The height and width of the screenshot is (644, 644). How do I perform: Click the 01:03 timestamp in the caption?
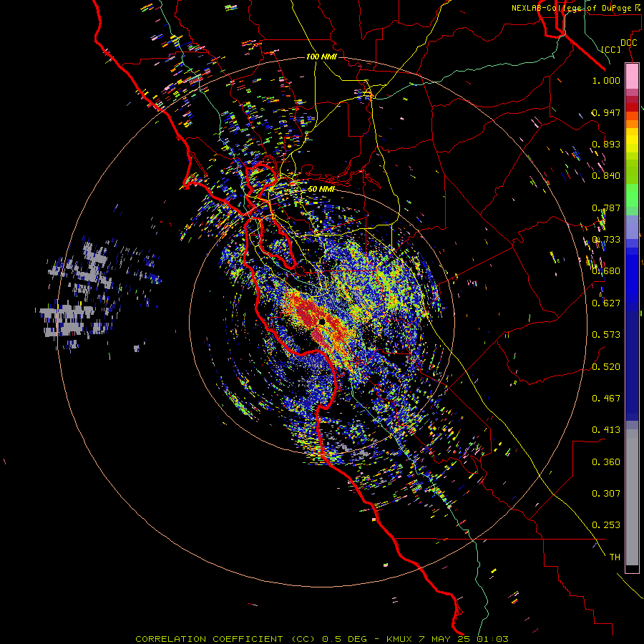(x=492, y=639)
